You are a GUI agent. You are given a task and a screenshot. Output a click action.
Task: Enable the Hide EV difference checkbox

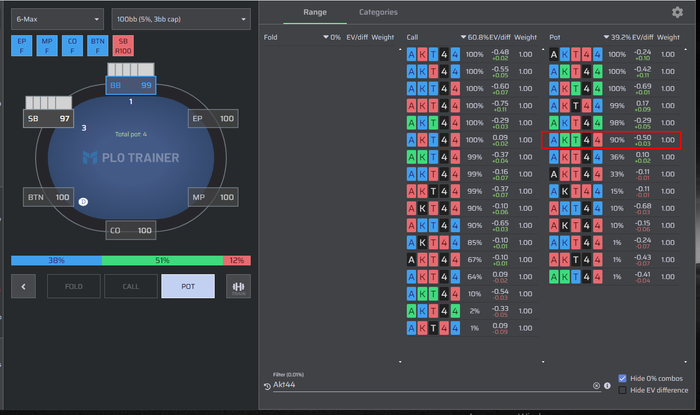[x=622, y=390]
